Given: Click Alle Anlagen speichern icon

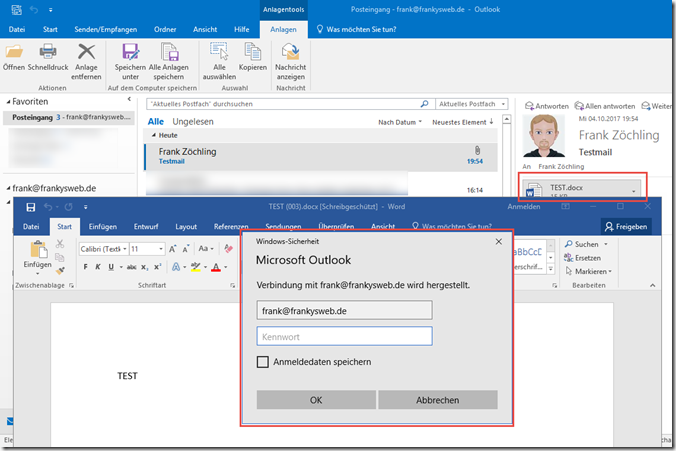Looking at the screenshot, I should pyautogui.click(x=169, y=52).
